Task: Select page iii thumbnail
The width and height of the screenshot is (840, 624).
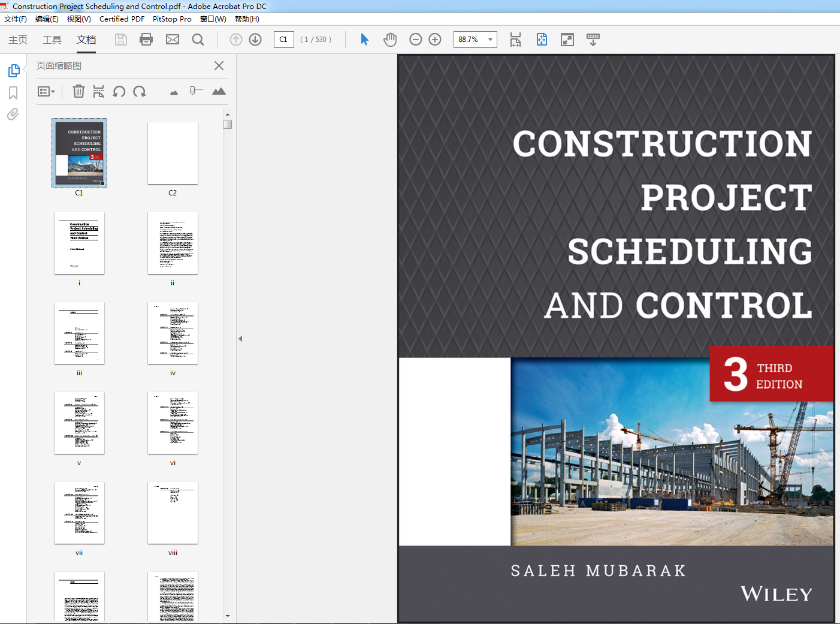Action: 79,333
